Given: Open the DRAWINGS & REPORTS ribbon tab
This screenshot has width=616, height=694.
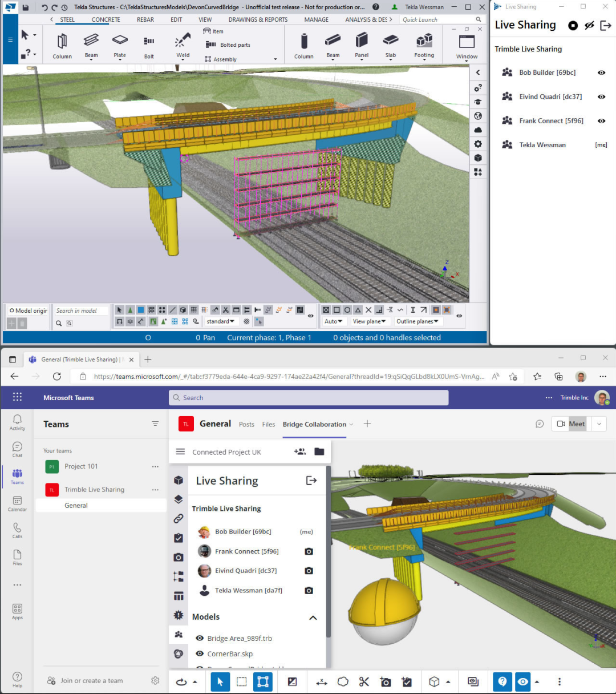Looking at the screenshot, I should tap(258, 19).
